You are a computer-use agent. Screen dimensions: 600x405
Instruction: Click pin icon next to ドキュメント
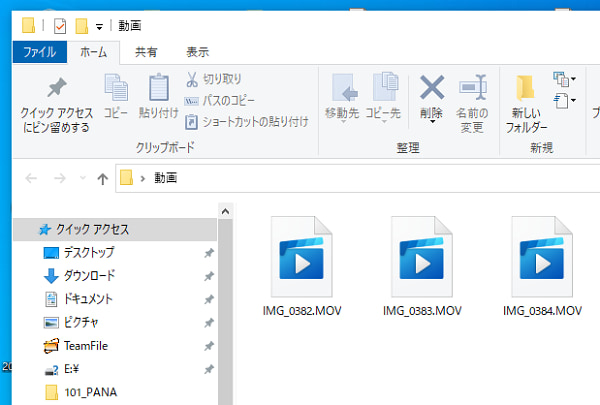(209, 300)
